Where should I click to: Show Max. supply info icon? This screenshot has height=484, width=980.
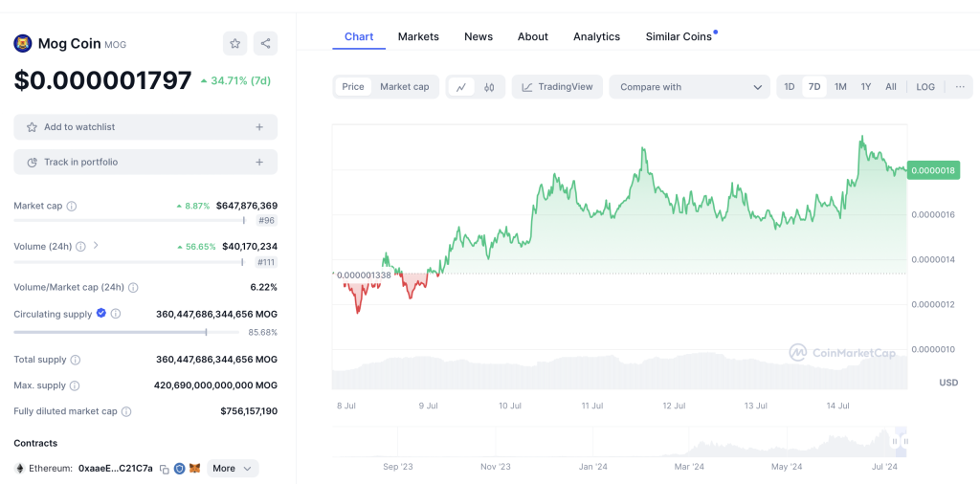75,385
